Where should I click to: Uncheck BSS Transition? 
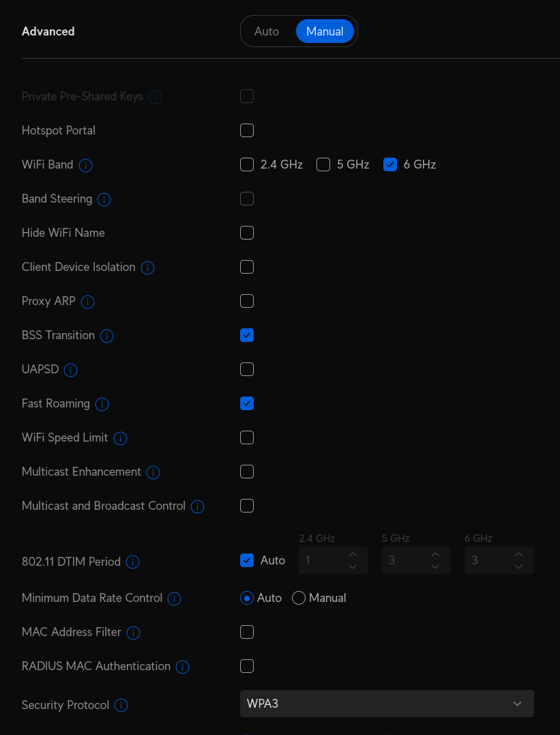(x=247, y=335)
